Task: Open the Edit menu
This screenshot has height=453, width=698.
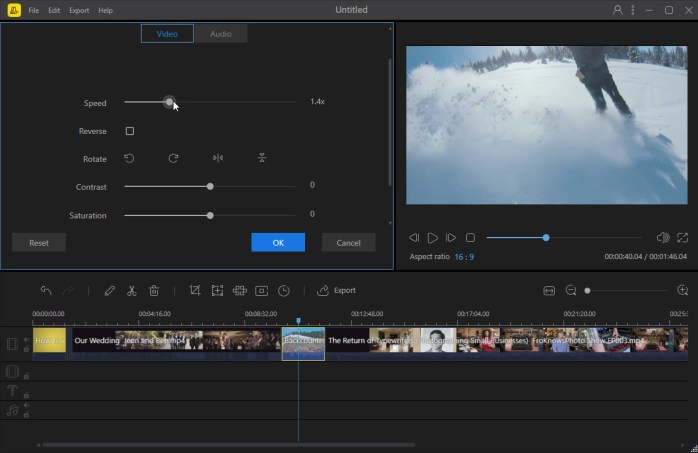Action: tap(54, 10)
